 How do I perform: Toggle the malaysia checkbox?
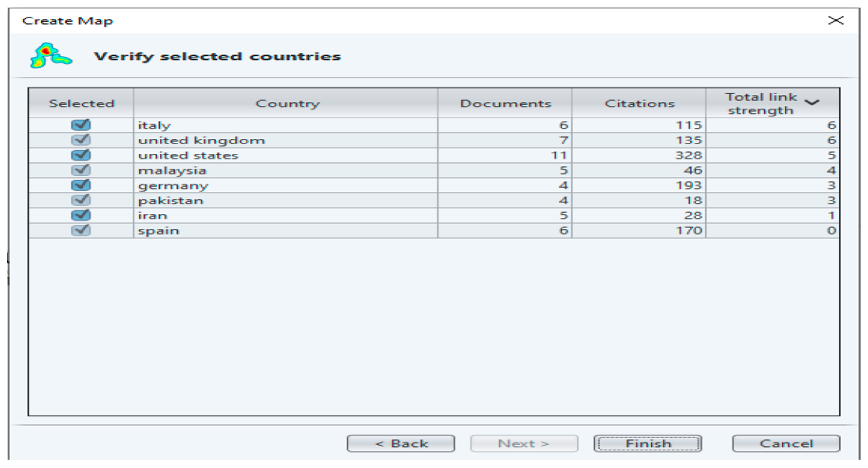[x=81, y=170]
